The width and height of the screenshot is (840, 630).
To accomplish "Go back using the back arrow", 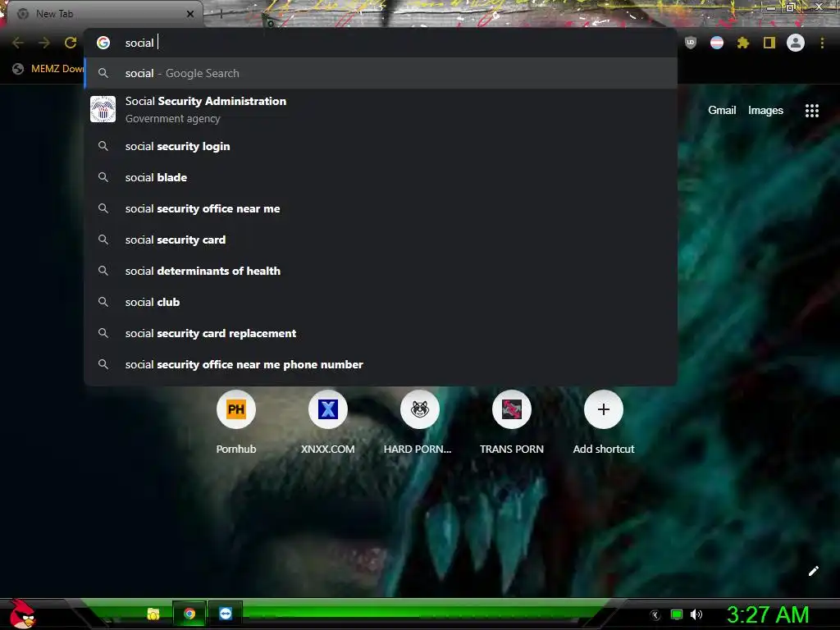I will point(18,43).
